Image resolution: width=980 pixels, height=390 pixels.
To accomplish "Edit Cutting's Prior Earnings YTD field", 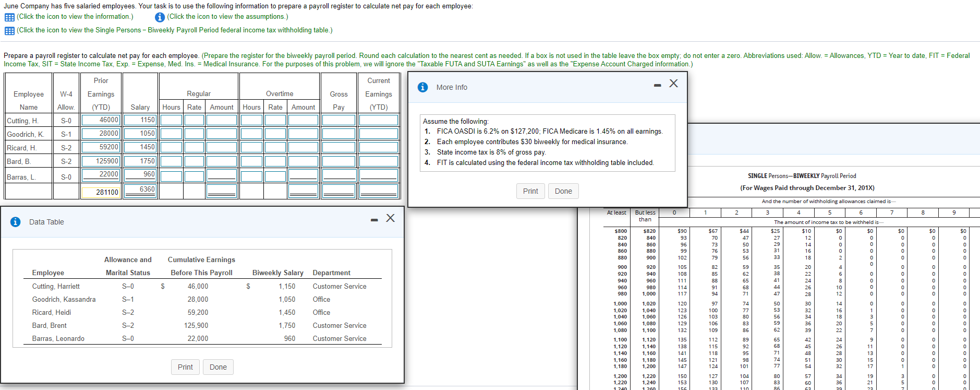I will click(x=100, y=120).
